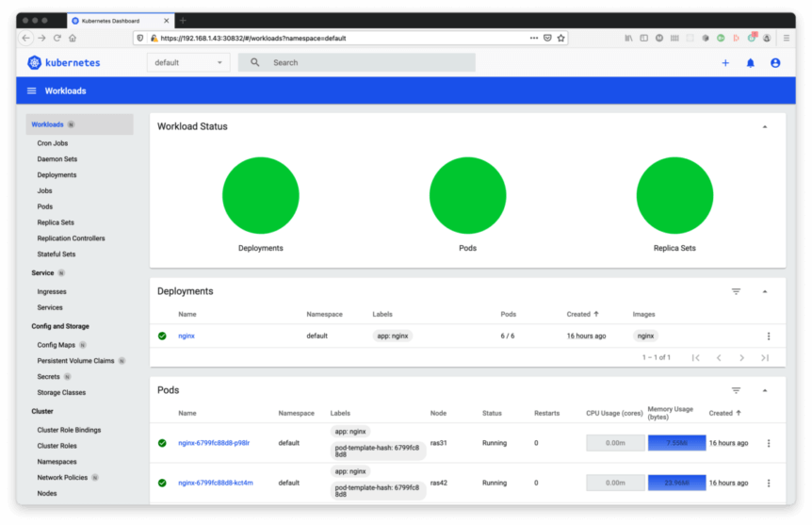Click the nginx image chip in Deployments
The image size is (812, 525).
tap(645, 336)
